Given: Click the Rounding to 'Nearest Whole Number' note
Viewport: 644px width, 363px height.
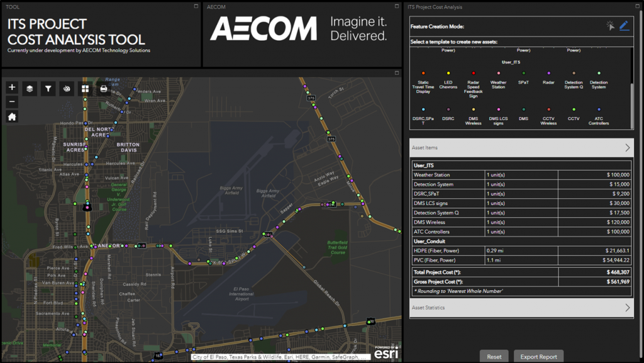Looking at the screenshot, I should 458,291.
